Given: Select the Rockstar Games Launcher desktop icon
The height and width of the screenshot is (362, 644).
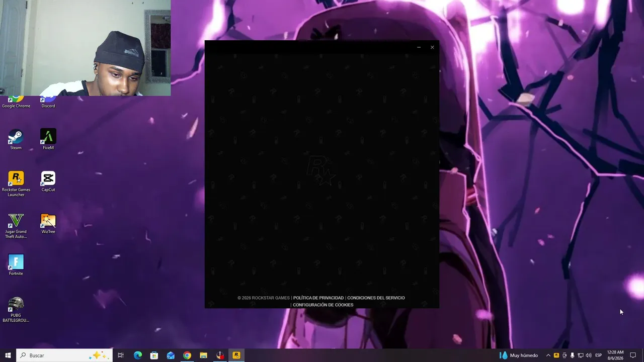Looking at the screenshot, I should coord(16,184).
